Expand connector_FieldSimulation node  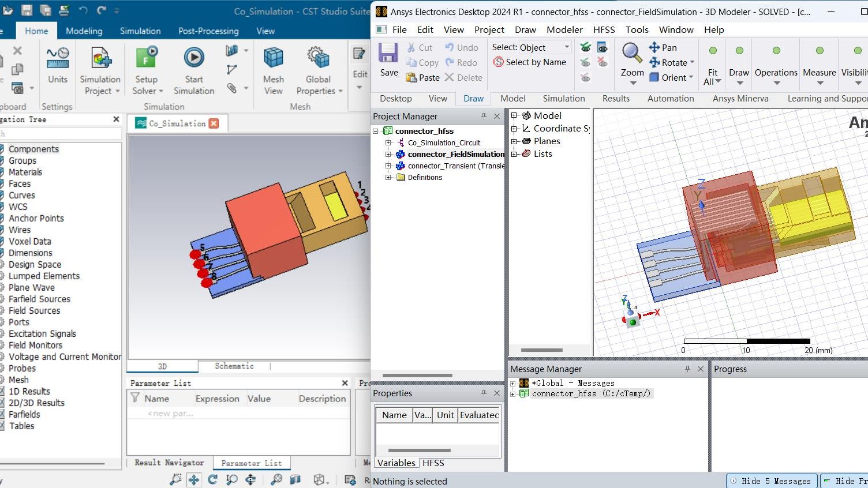point(388,154)
